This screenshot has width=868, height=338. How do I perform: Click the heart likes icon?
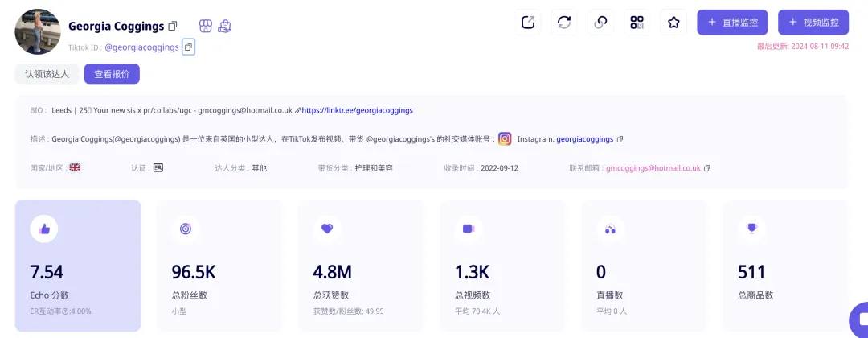coord(327,229)
